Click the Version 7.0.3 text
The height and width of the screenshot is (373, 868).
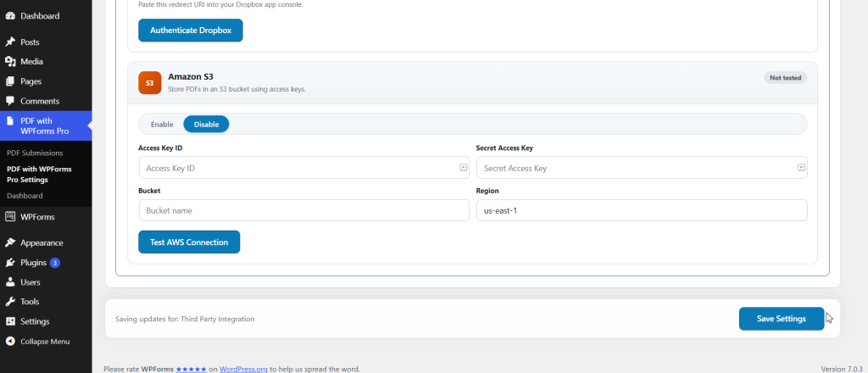pyautogui.click(x=842, y=369)
